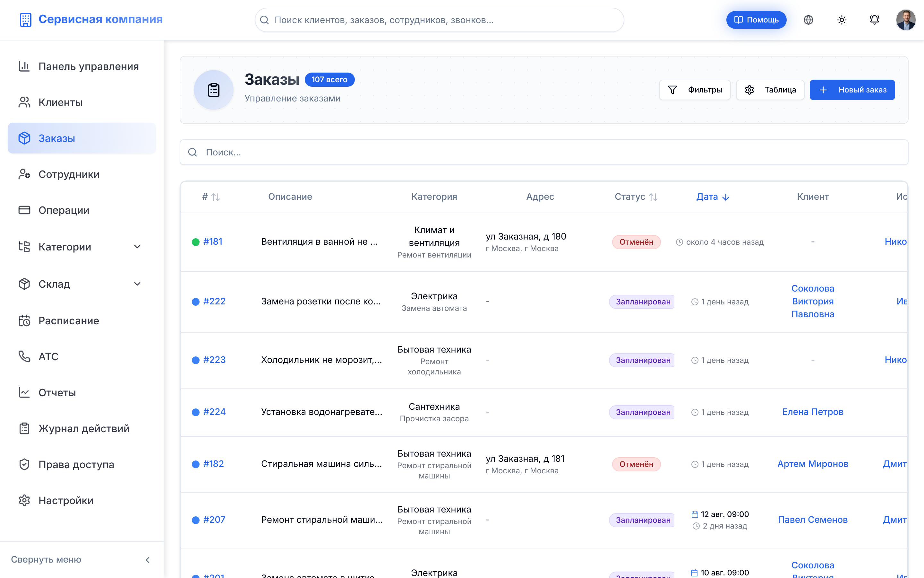Click the calendar-clock icon for Расписание

click(24, 320)
